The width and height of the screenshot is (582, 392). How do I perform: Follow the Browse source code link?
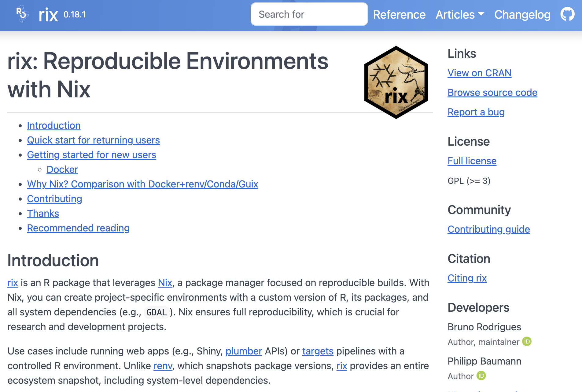[x=492, y=93]
